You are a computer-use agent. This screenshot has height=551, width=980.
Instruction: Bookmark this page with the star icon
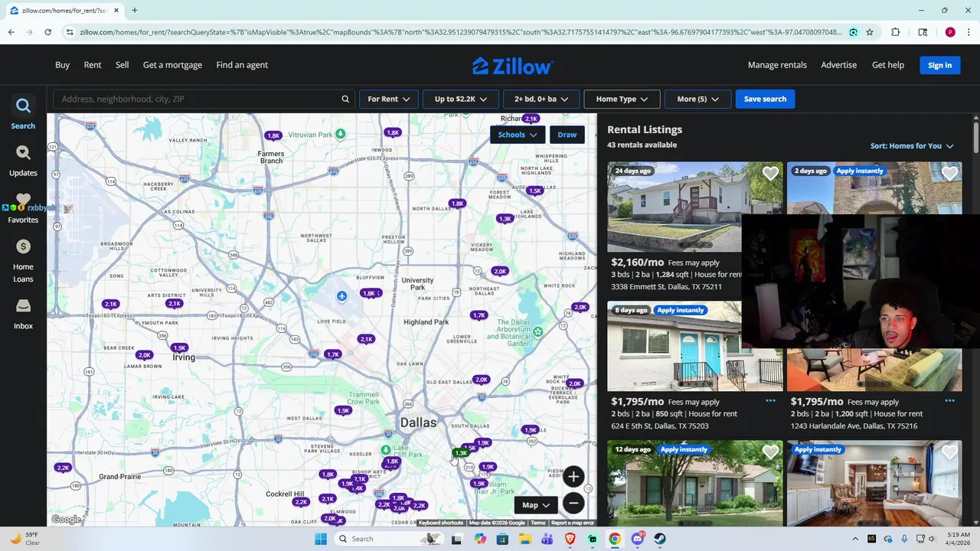click(870, 32)
